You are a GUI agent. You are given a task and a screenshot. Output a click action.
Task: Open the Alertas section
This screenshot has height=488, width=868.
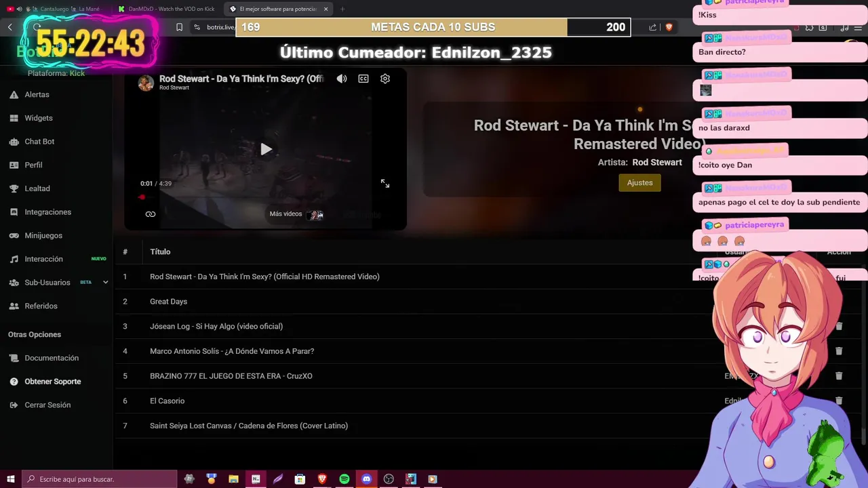point(37,95)
